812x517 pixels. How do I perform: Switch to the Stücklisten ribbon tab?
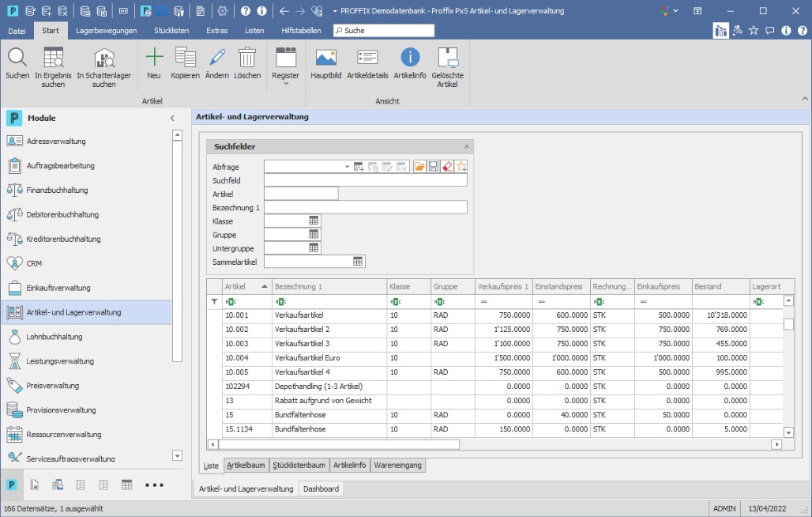tap(171, 31)
